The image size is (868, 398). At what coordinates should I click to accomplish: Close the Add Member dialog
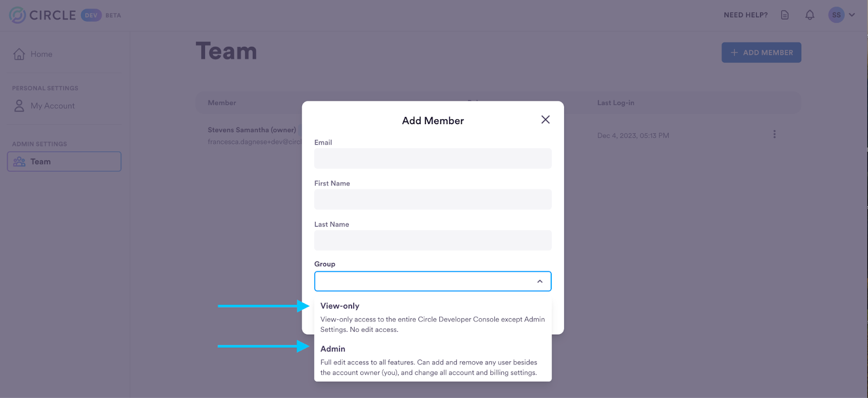[x=545, y=120]
